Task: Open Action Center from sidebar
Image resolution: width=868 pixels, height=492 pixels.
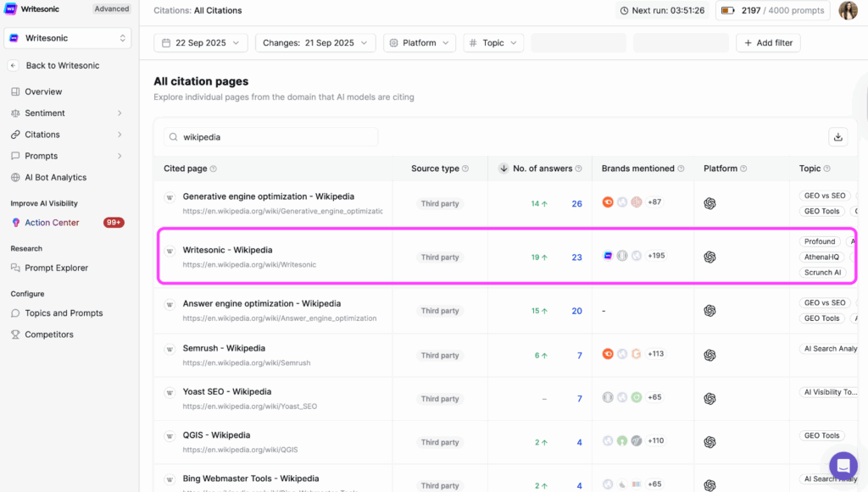Action: pos(52,223)
